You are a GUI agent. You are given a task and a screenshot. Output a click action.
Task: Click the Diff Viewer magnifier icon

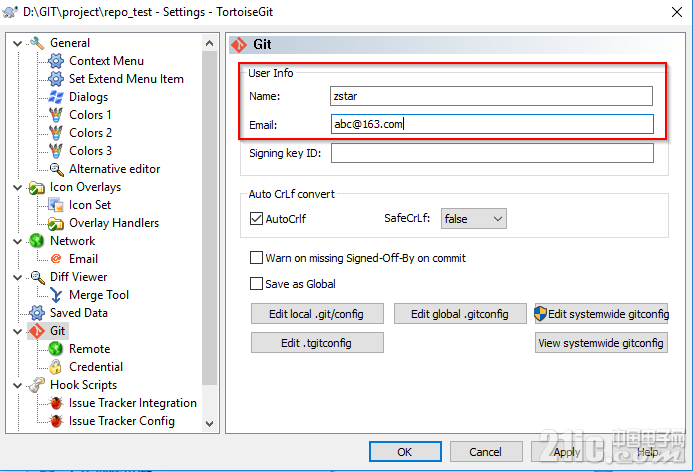click(37, 277)
